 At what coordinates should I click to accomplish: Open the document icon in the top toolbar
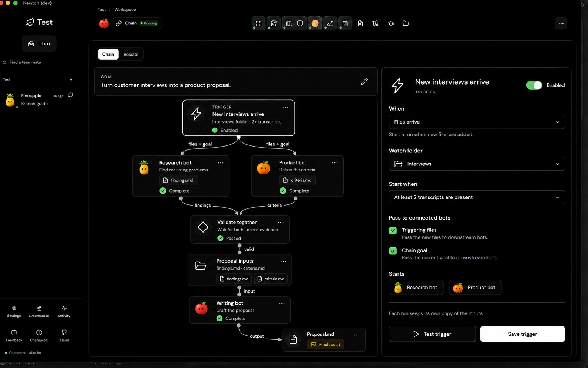pyautogui.click(x=360, y=23)
